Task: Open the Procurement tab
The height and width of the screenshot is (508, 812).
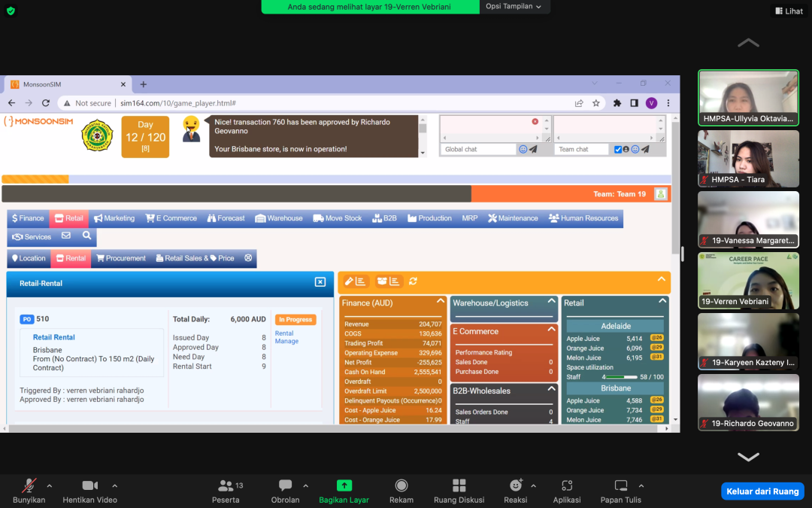Action: coord(120,258)
